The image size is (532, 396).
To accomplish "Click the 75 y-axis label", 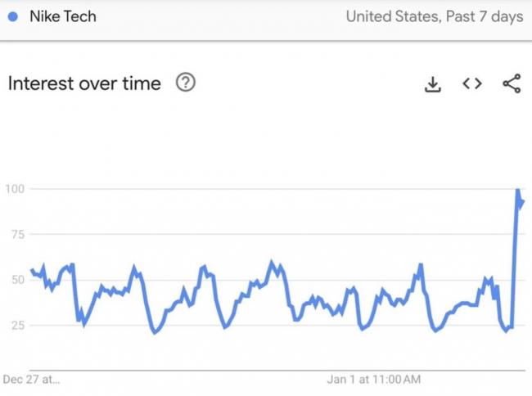I will pos(18,235).
